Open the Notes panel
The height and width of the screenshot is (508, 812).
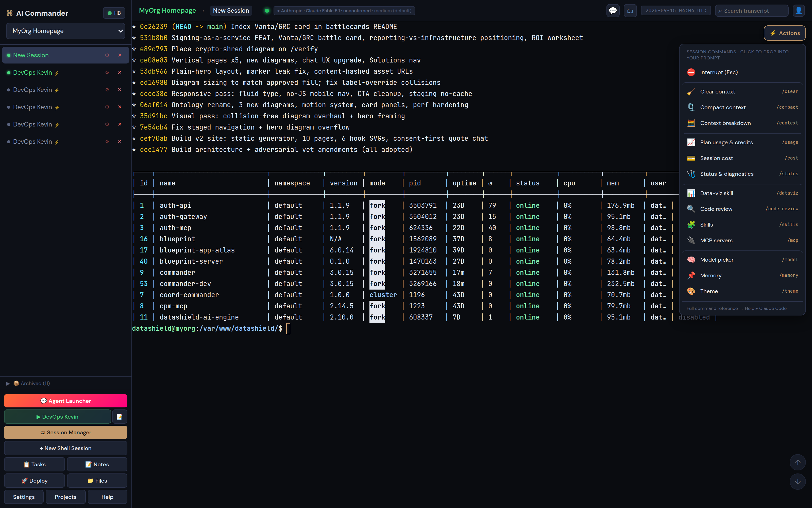(97, 464)
